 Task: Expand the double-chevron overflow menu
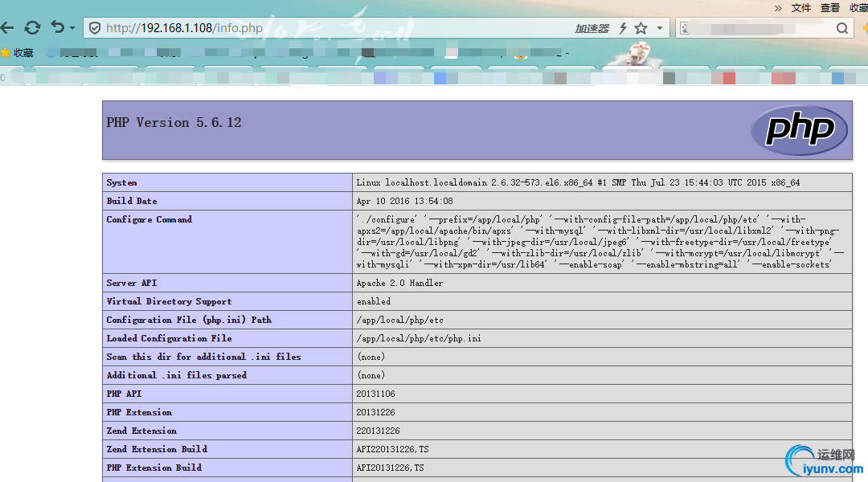778,8
